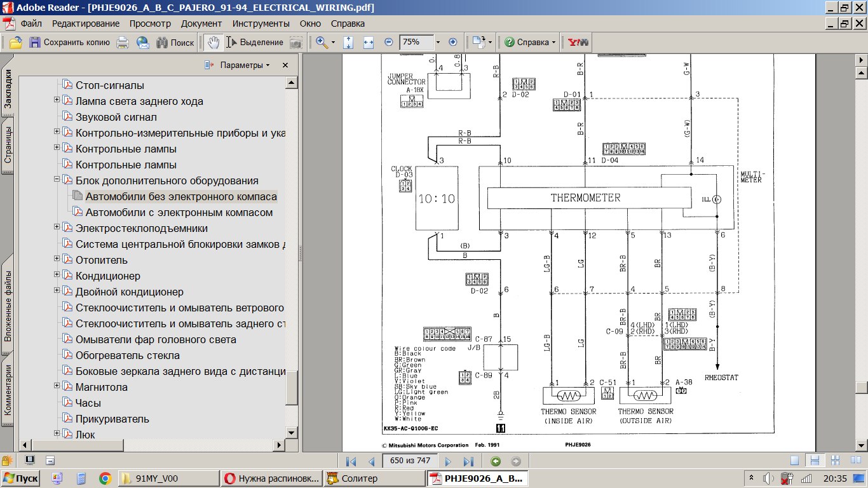Expand the Кондиционер bookmark
This screenshot has height=488, width=868.
click(x=57, y=275)
